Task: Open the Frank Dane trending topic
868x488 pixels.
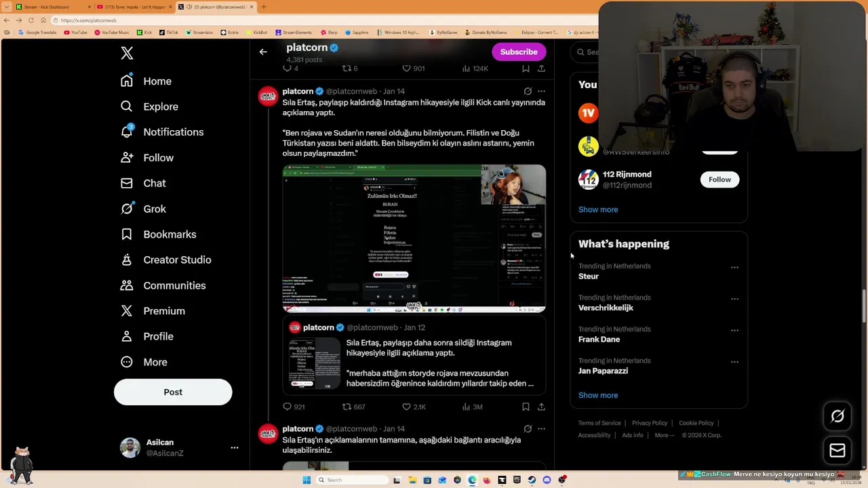Action: pos(599,340)
